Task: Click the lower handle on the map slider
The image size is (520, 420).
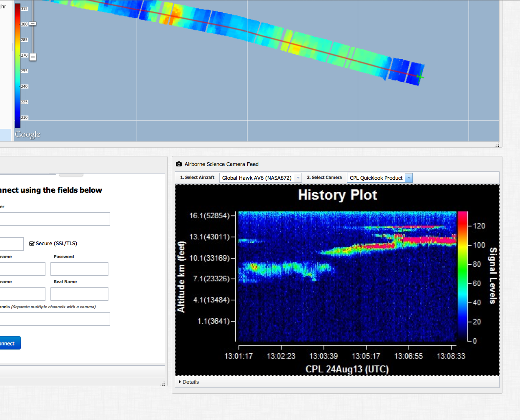Action: 33,57
